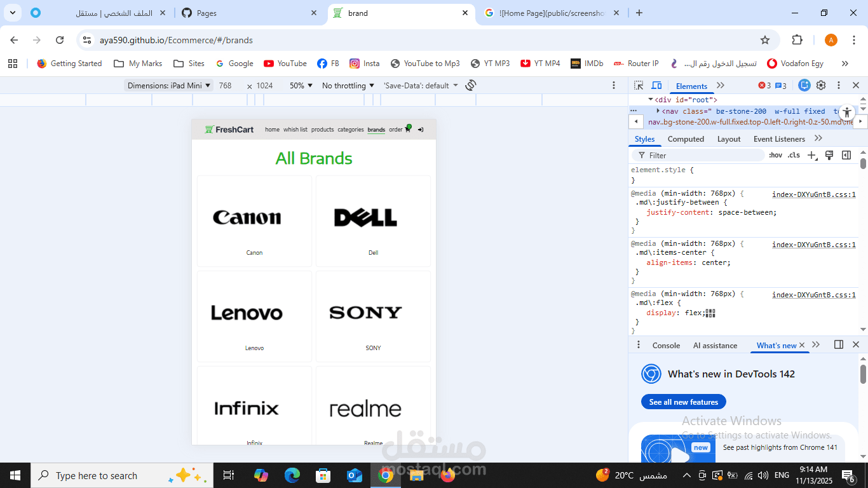
Task: Show more Styles pane tabs chevron
Action: pyautogui.click(x=818, y=139)
